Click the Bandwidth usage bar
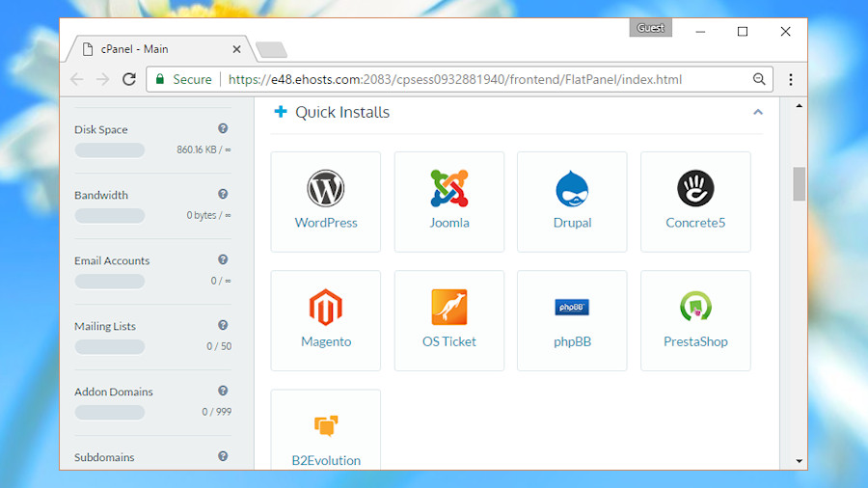 pos(110,216)
